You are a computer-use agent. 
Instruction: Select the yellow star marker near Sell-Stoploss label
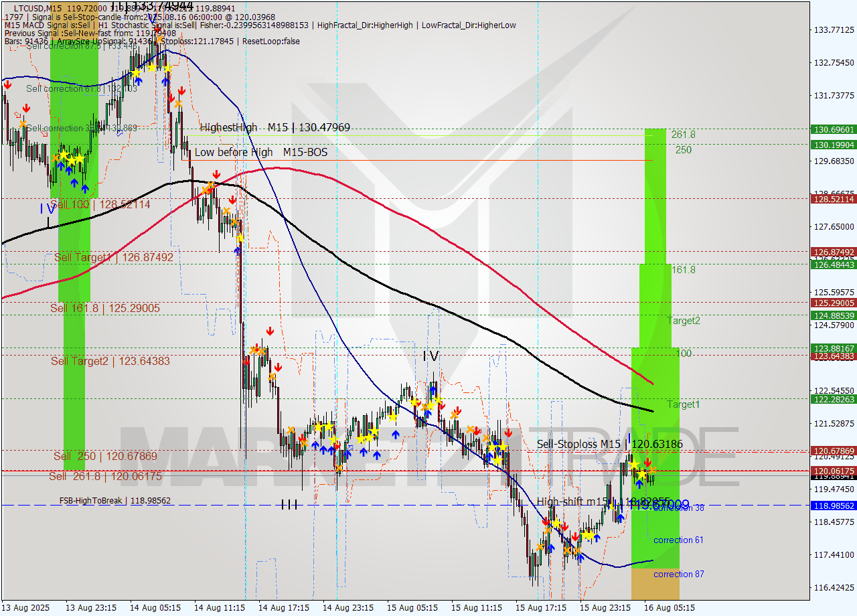[633, 462]
